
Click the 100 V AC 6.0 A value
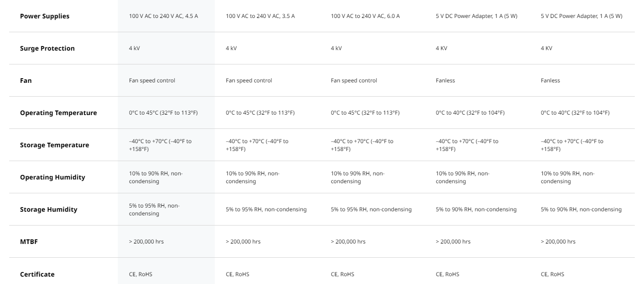pyautogui.click(x=365, y=16)
